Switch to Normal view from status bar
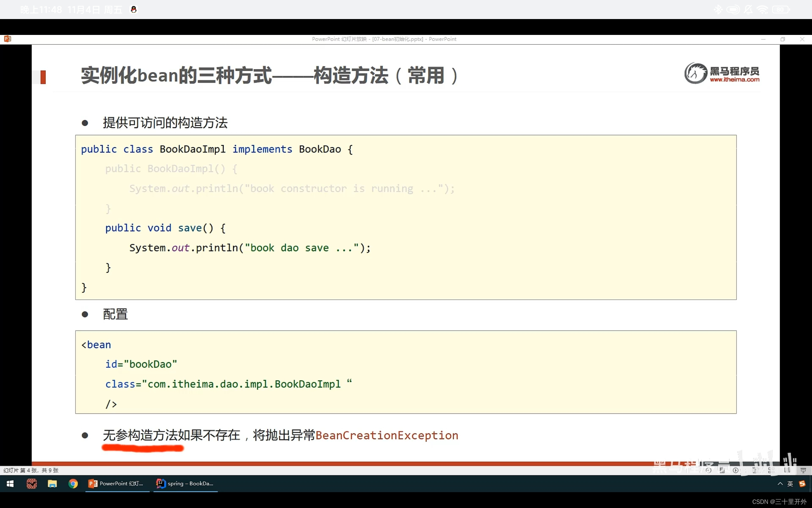The height and width of the screenshot is (508, 812). tap(755, 470)
